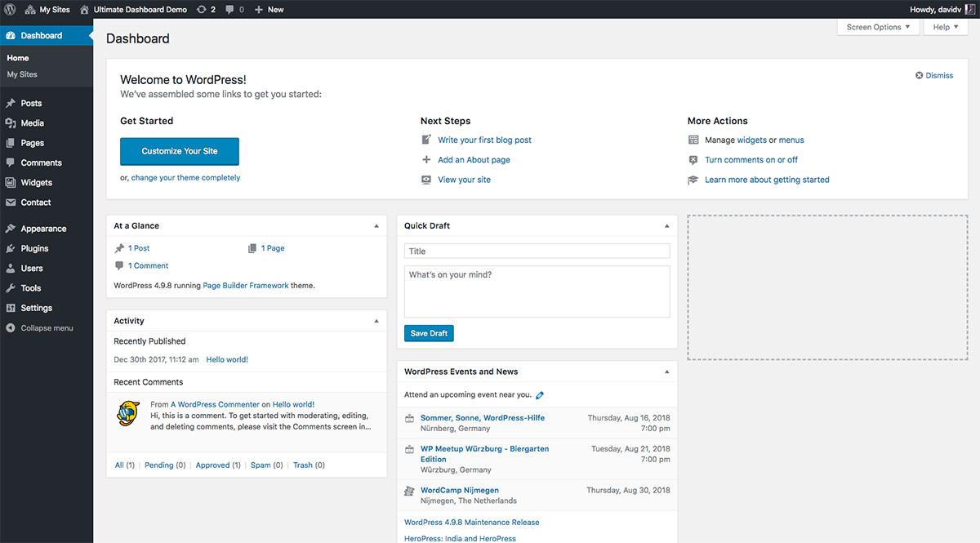This screenshot has height=543, width=980.
Task: Click the Plugins plug icon
Action: click(11, 248)
